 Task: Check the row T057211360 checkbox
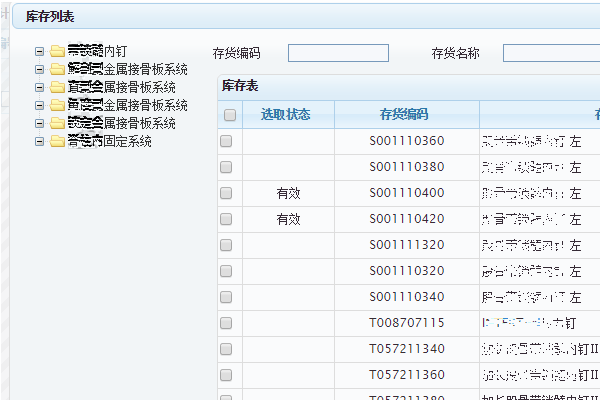point(226,375)
